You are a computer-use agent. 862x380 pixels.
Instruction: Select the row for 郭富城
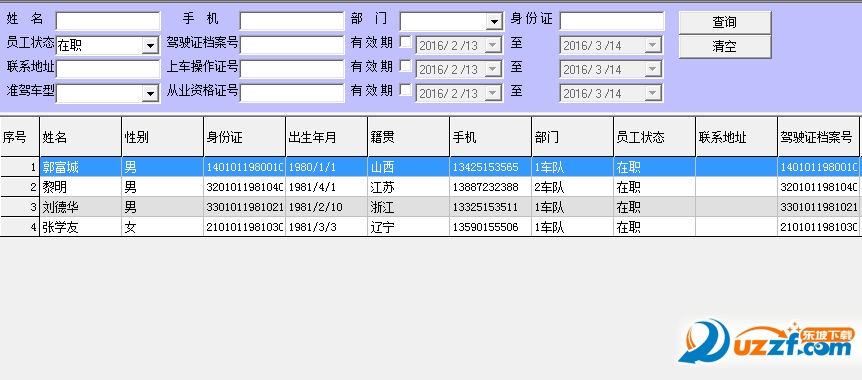(431, 167)
